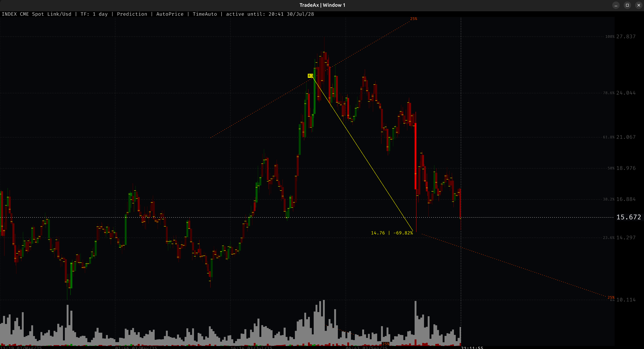Click the maximize window button
Viewport: 644px width, 349px height.
click(627, 5)
